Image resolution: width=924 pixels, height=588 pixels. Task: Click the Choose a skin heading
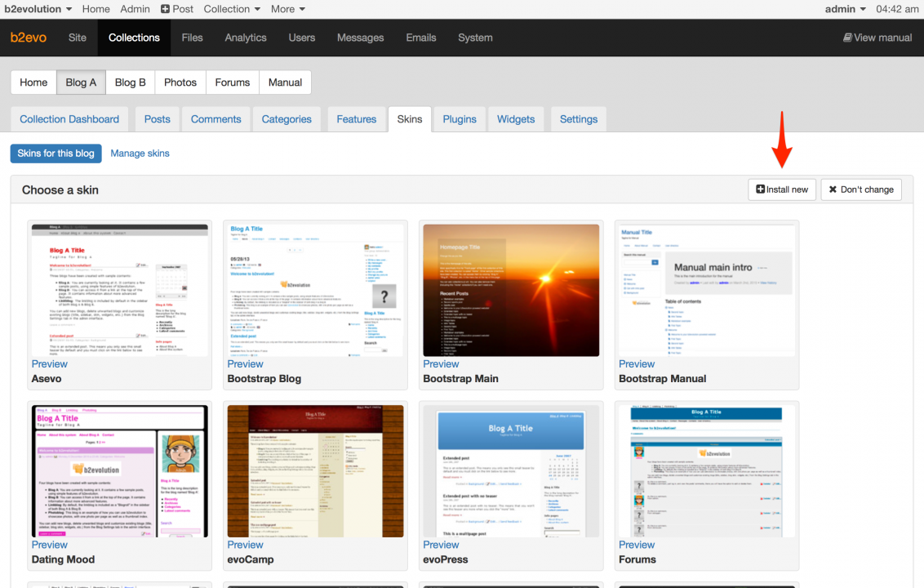tap(60, 190)
